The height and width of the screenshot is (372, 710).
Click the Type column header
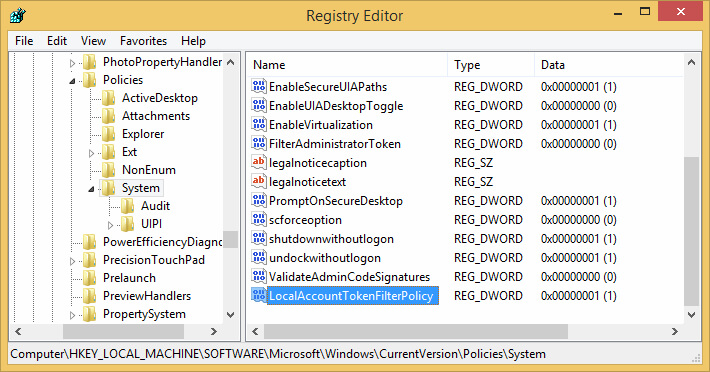pos(491,65)
